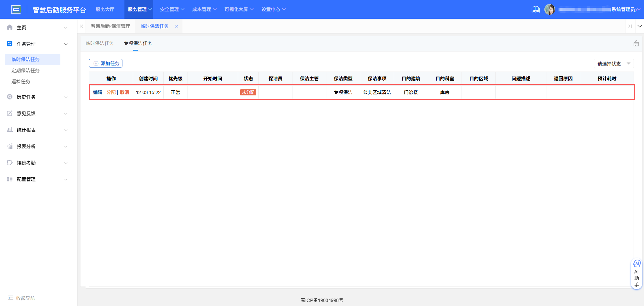
Task: Open the AI助手 floating assistant
Action: tap(637, 274)
